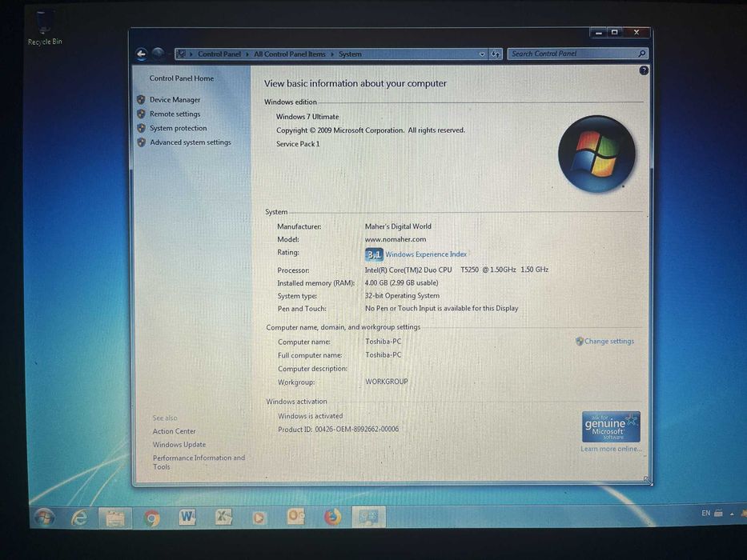This screenshot has width=747, height=560.
Task: Launch Microsoft Excel from taskbar
Action: tap(223, 517)
